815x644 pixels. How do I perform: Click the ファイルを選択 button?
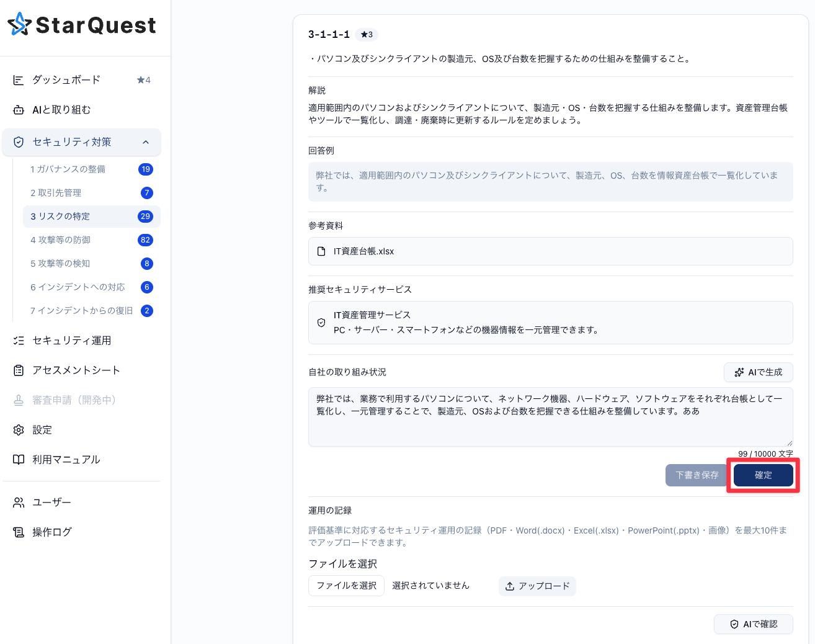point(346,586)
